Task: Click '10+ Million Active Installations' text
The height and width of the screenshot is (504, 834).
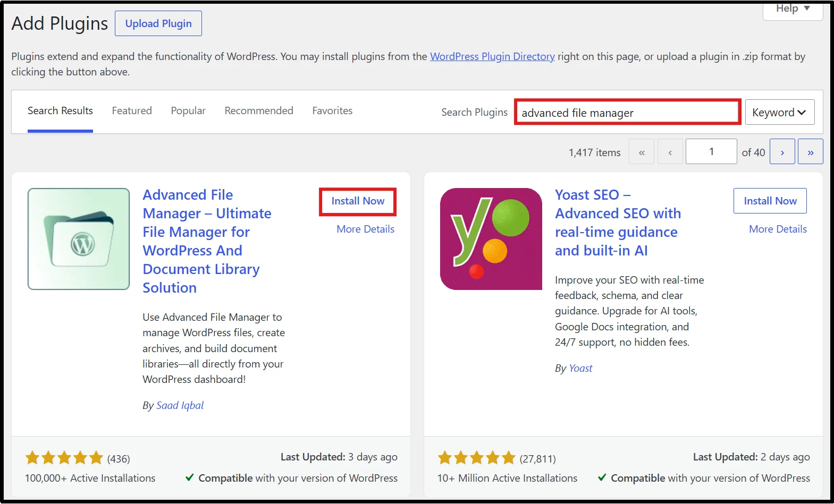Action: 508,478
